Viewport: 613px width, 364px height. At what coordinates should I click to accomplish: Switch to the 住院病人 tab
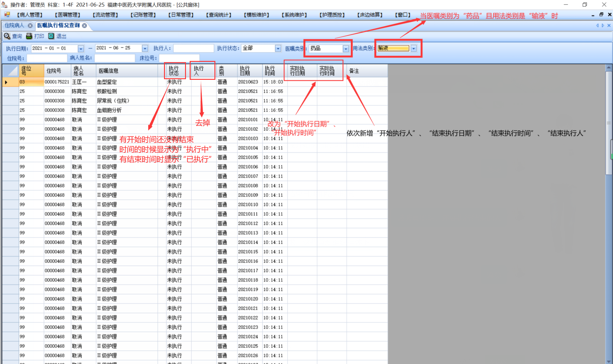15,25
